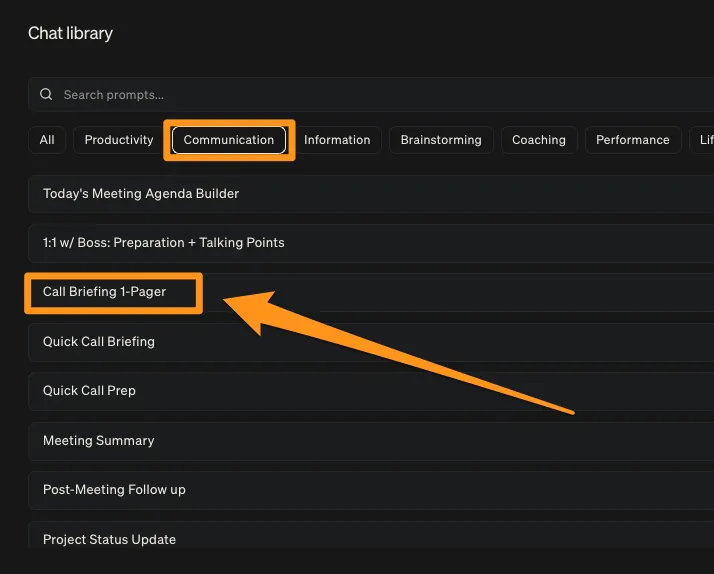Open the Information category tab
This screenshot has width=714, height=574.
[337, 140]
